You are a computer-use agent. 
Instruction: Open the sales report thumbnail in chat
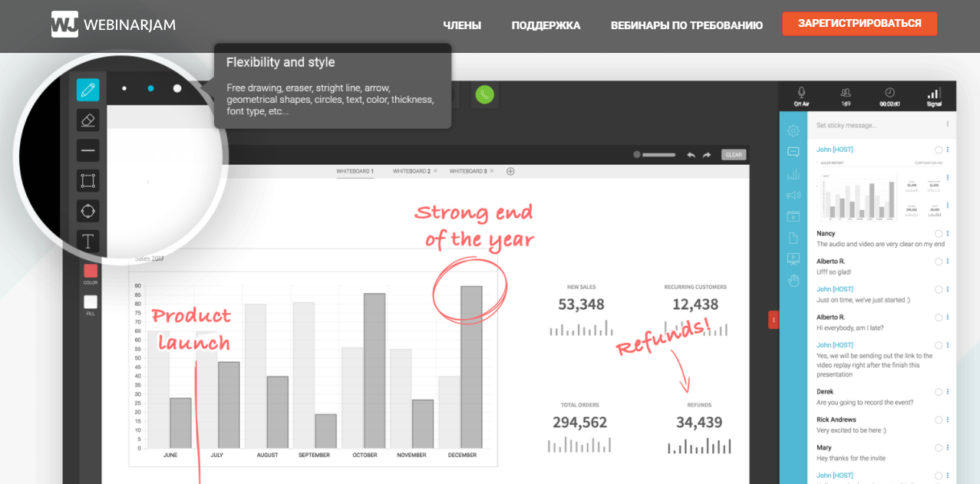click(x=880, y=191)
